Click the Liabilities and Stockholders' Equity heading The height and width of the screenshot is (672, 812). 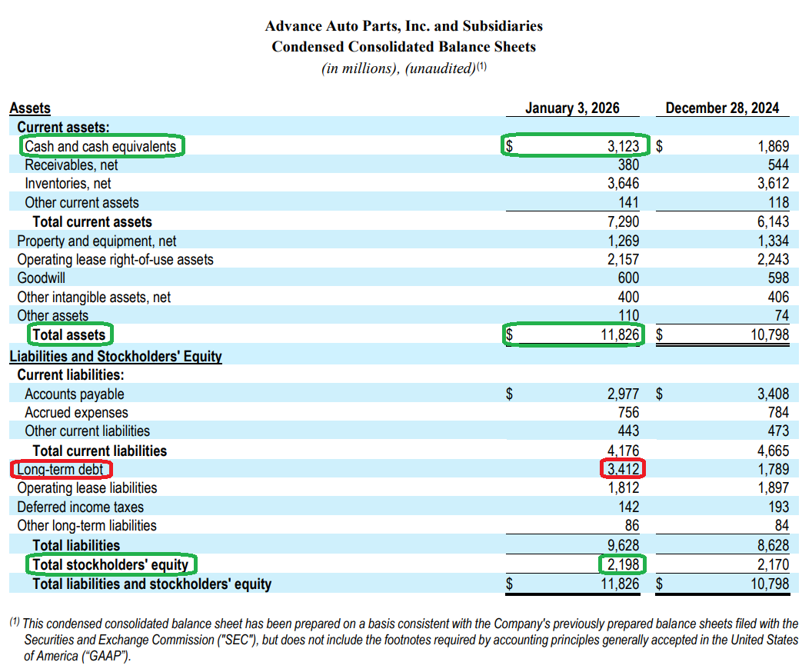[x=115, y=357]
